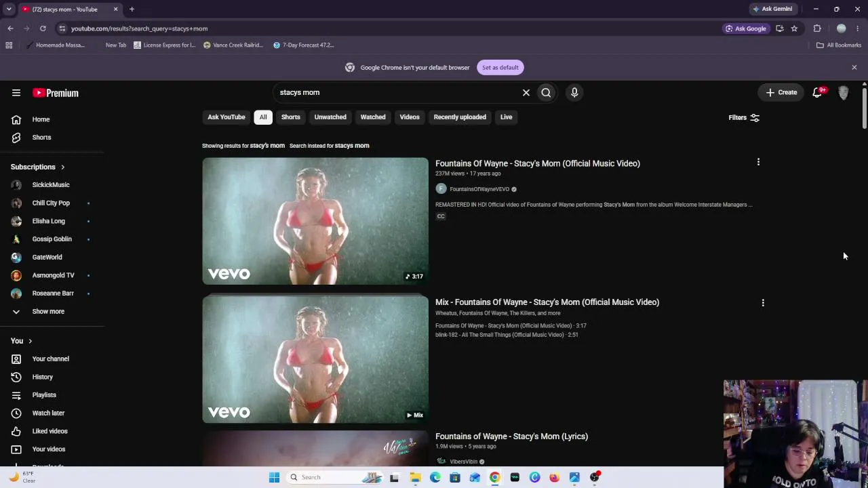868x488 pixels.
Task: Open Mix - Fountains Of Wayne title link
Action: (x=547, y=302)
